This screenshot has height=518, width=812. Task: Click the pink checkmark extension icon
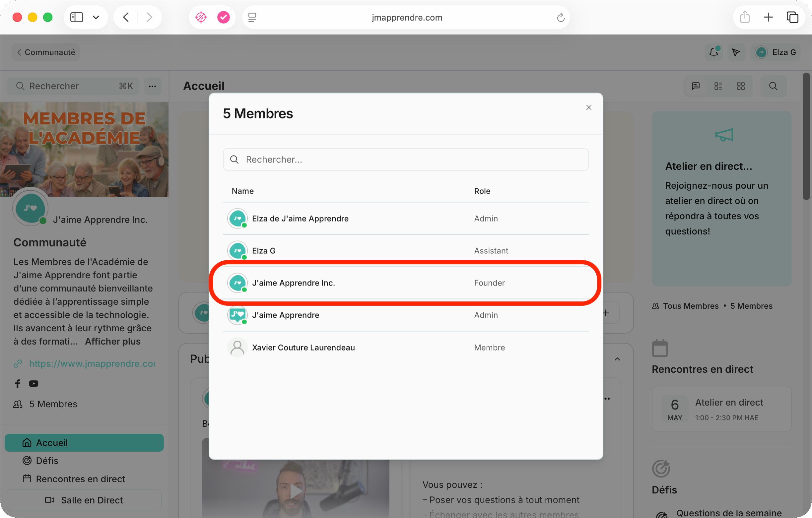pyautogui.click(x=223, y=17)
